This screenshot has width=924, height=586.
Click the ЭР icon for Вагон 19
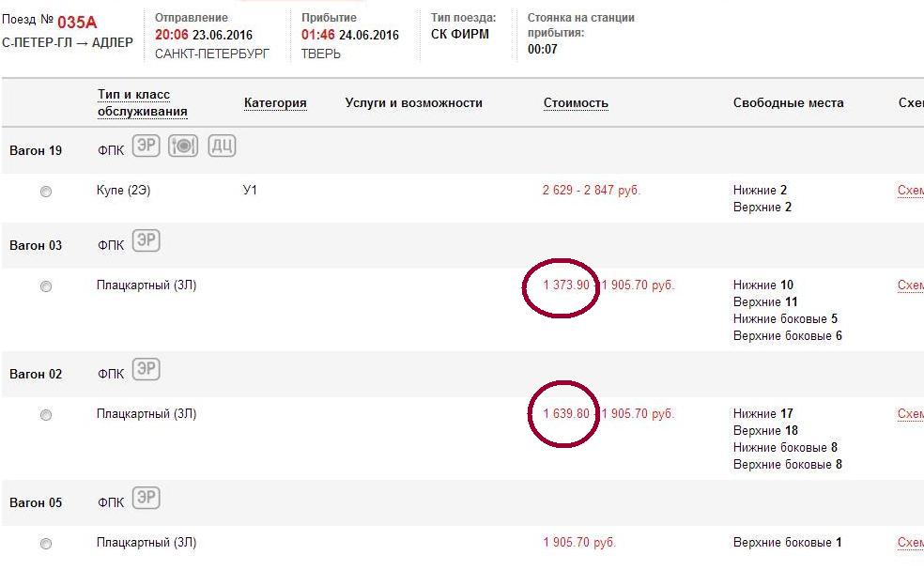pyautogui.click(x=146, y=146)
